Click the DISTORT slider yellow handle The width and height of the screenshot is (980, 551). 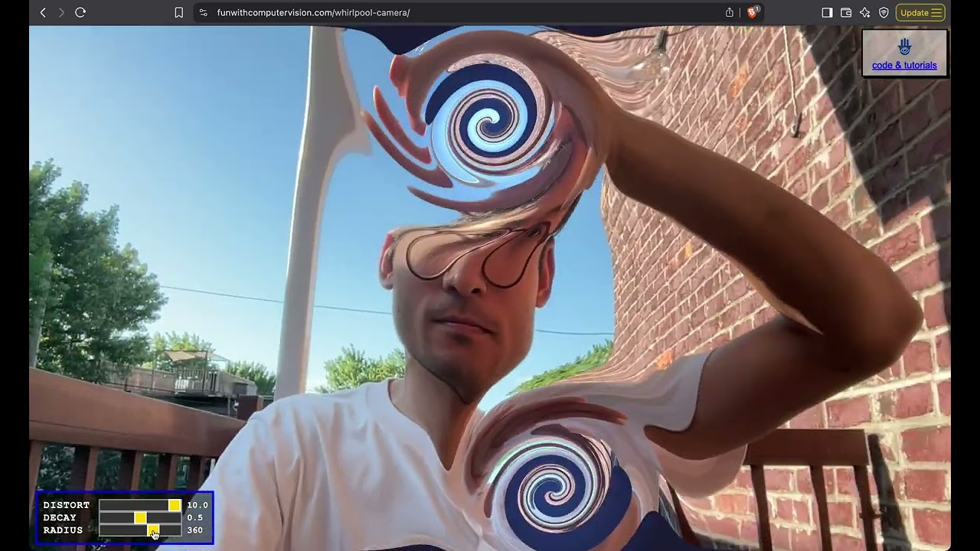pos(175,505)
